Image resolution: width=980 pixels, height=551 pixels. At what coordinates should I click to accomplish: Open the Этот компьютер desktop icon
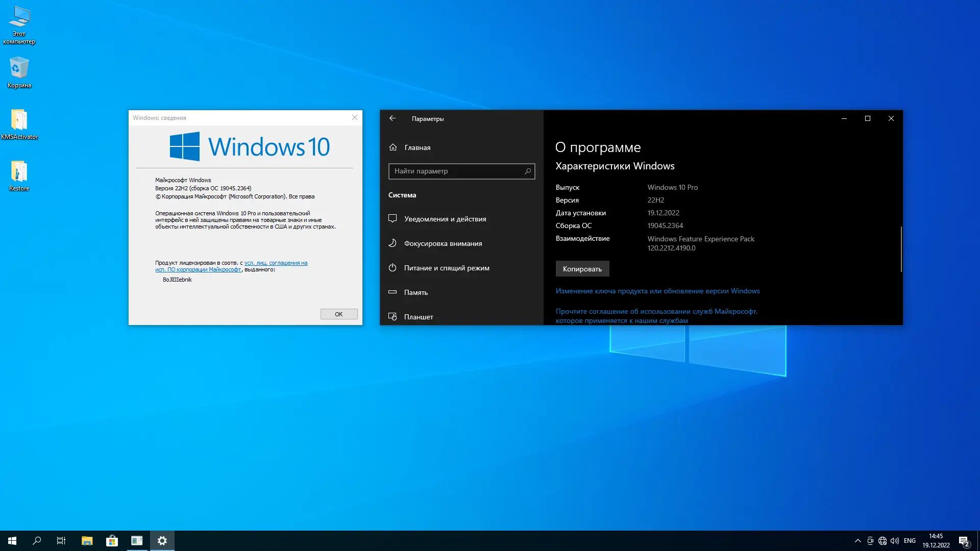tap(19, 19)
